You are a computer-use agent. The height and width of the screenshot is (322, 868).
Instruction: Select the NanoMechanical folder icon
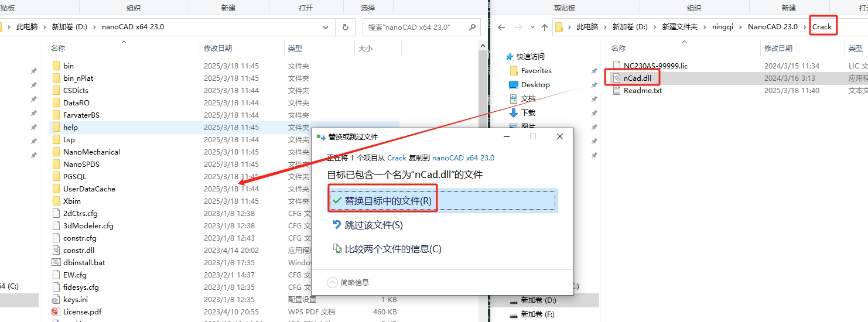[x=56, y=152]
